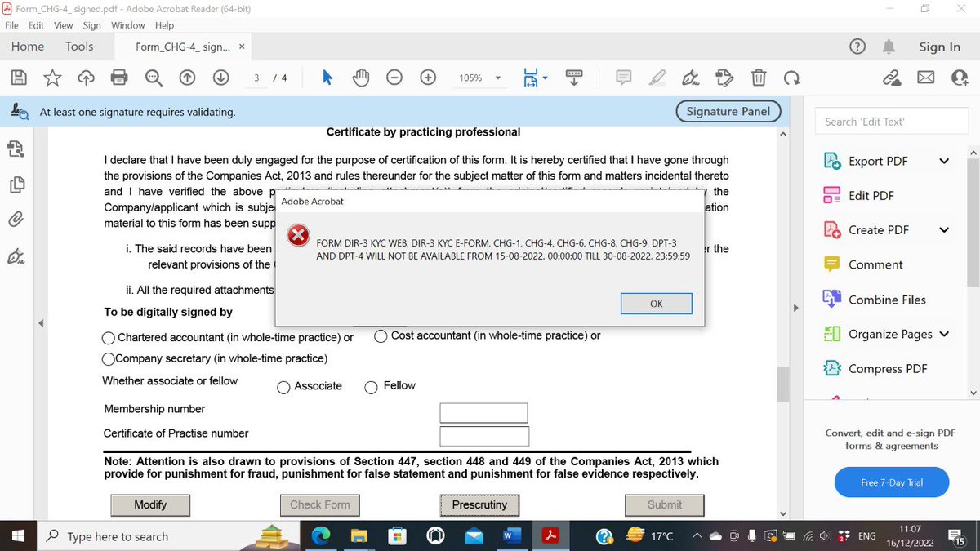Start the Free 7-Day Trial

(x=892, y=482)
